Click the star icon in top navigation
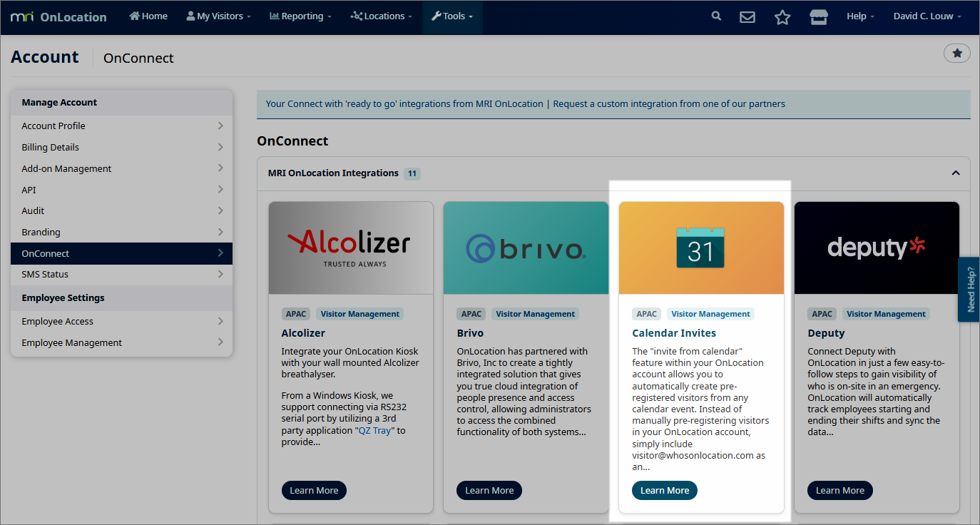The image size is (980, 525). tap(782, 17)
